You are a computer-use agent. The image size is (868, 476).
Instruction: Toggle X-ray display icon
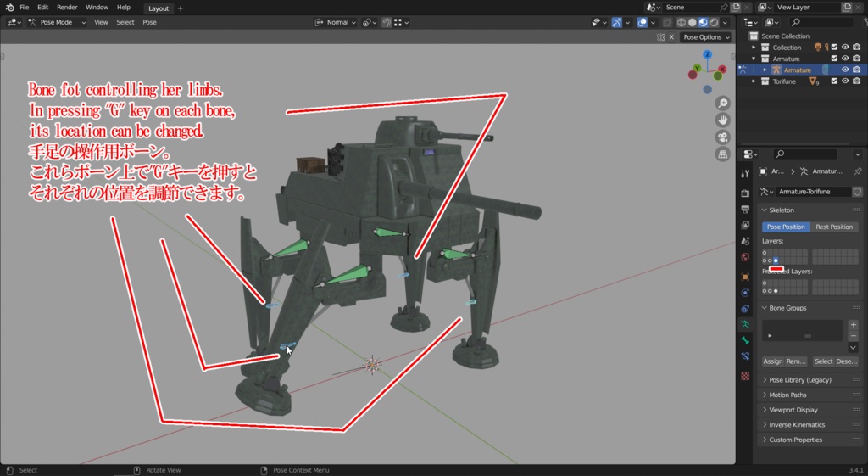(667, 23)
